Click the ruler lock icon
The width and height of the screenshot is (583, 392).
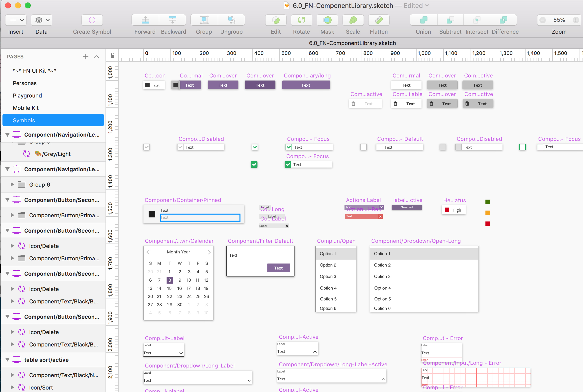112,55
